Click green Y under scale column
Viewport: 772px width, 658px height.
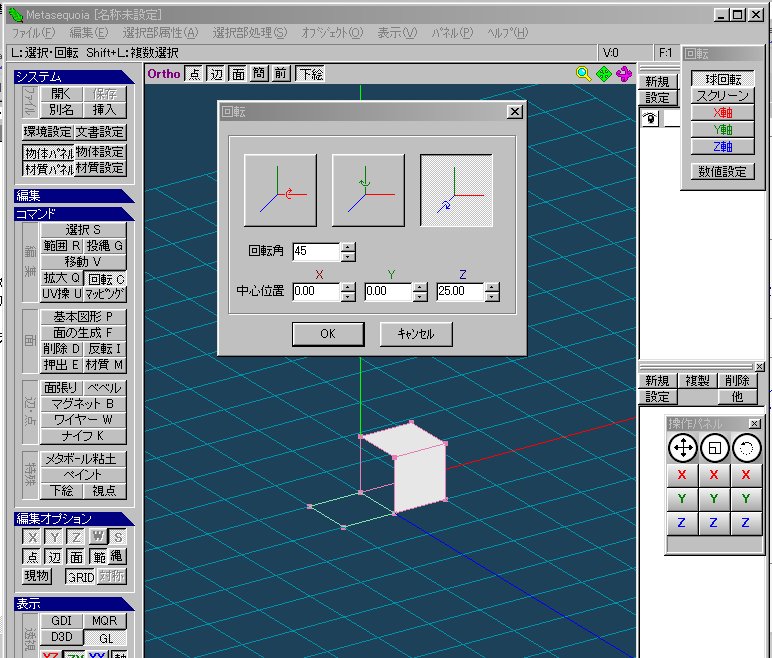coord(714,498)
